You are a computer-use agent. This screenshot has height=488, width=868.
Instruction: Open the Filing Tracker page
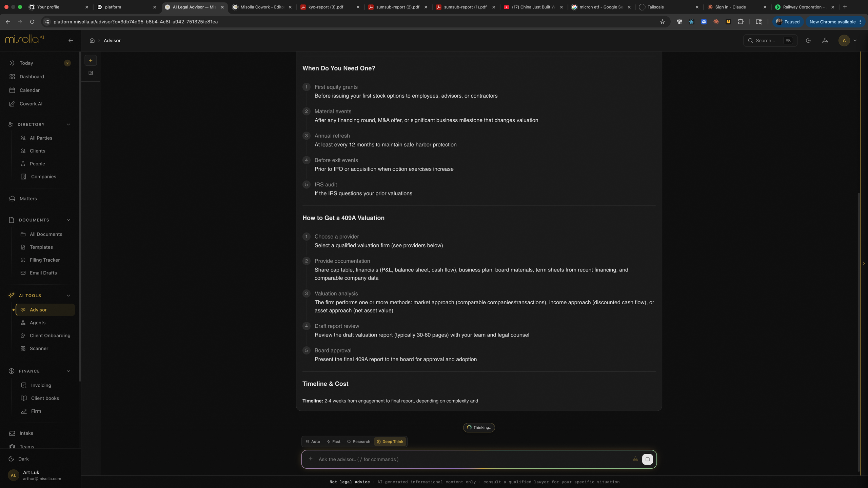point(45,260)
